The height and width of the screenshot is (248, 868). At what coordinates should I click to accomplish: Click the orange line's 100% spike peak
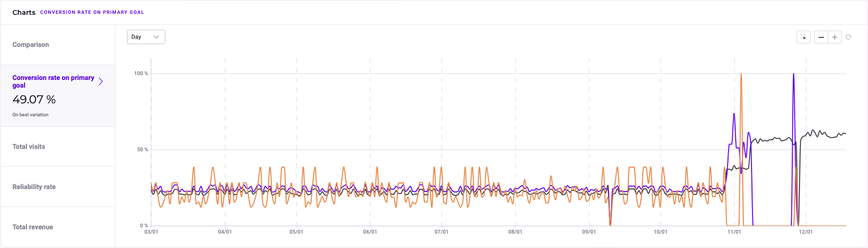click(x=741, y=74)
